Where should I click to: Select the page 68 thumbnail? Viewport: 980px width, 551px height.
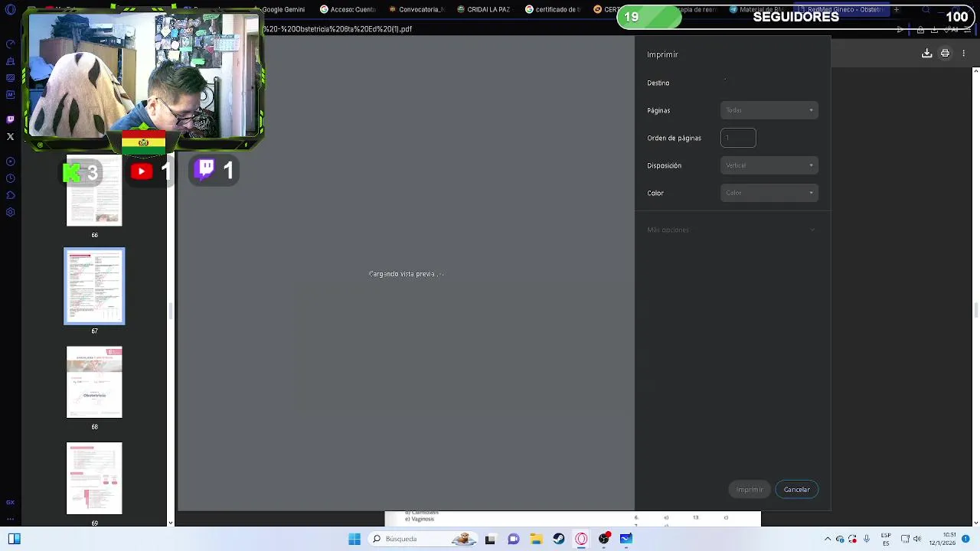94,382
